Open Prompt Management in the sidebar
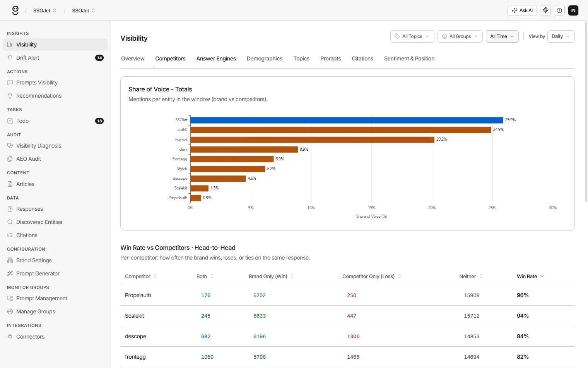 [55, 298]
